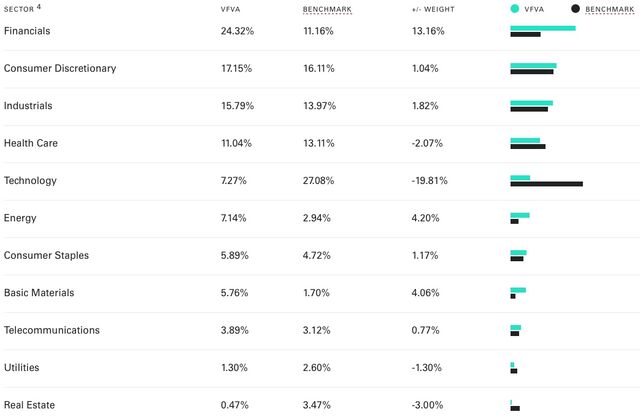Select the Financials sector row label

click(x=27, y=31)
